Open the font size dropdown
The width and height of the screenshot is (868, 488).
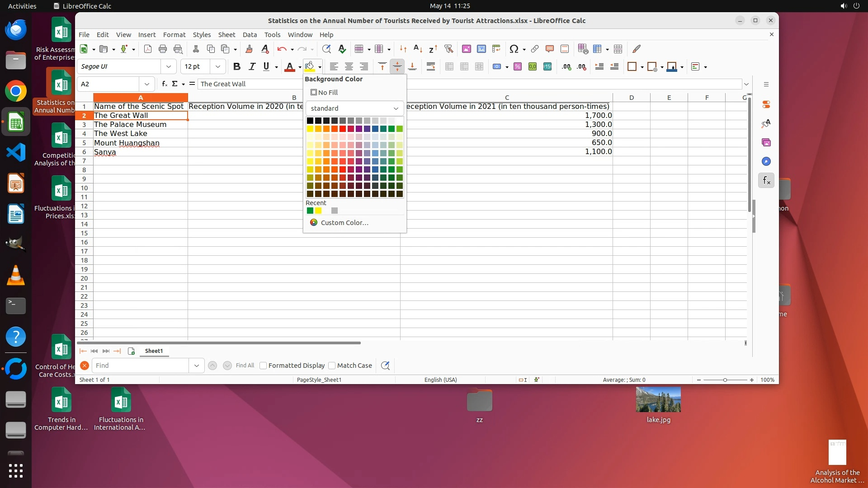point(218,67)
